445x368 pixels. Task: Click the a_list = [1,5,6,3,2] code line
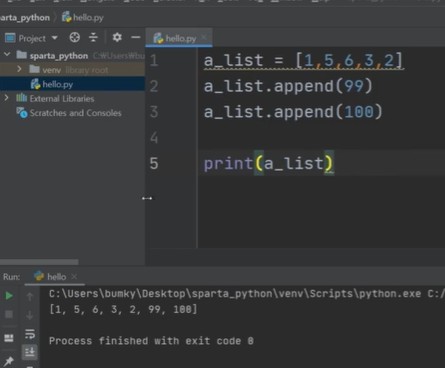tap(303, 61)
